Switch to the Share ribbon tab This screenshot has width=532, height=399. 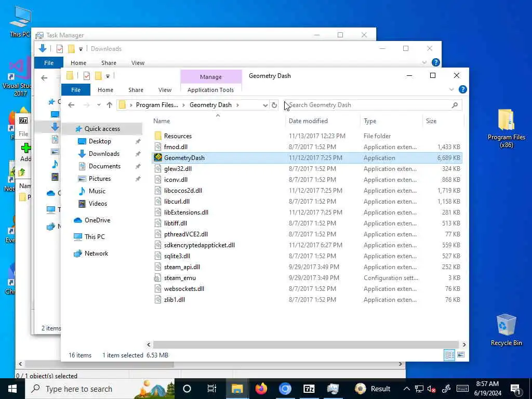click(x=136, y=90)
